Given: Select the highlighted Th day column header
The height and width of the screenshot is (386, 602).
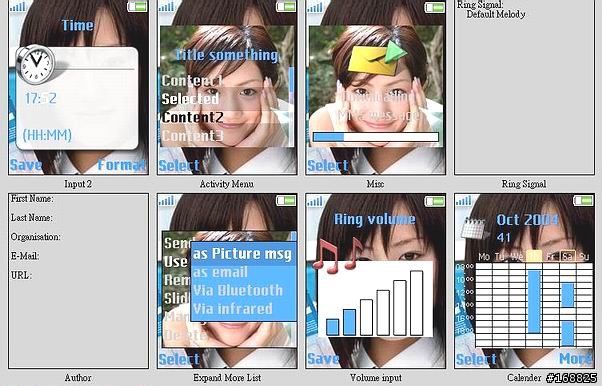Looking at the screenshot, I should pyautogui.click(x=534, y=256).
